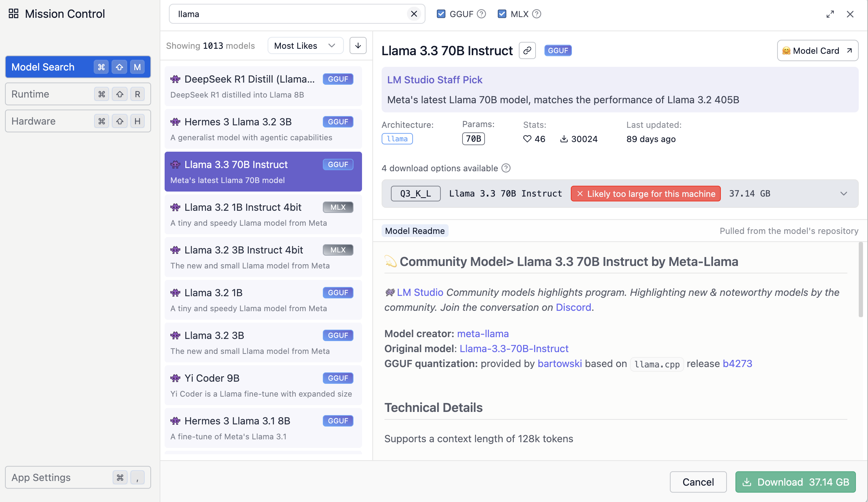The image size is (868, 502).
Task: Click the Mission Control grid icon
Action: [x=14, y=14]
